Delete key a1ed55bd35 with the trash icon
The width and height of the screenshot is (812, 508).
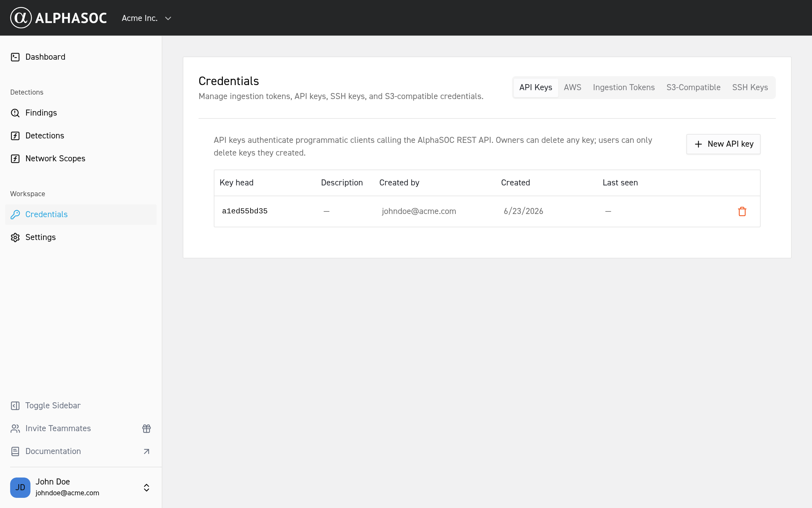(x=742, y=211)
